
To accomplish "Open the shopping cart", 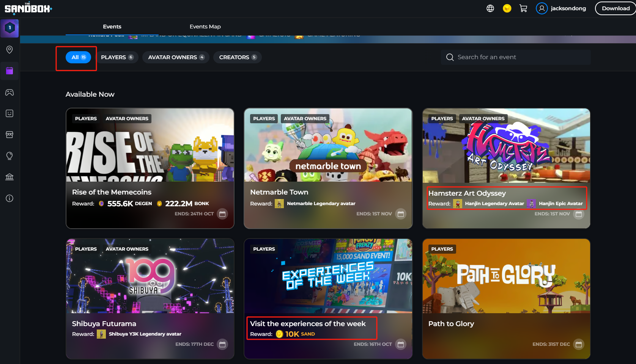I will 523,8.
